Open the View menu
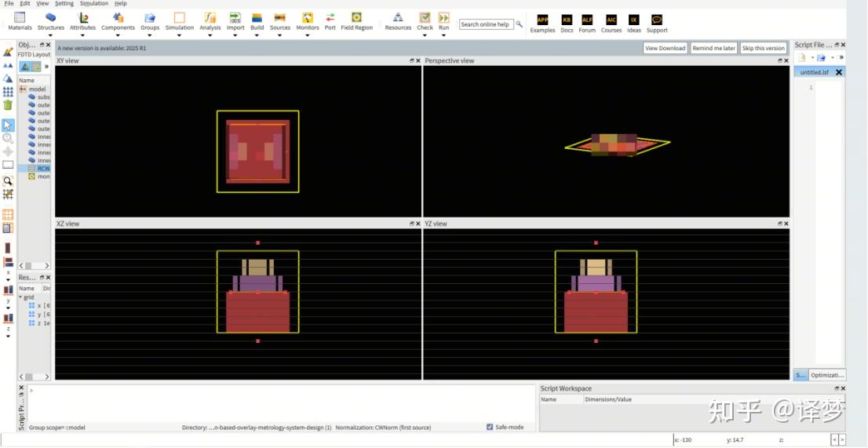Viewport: 868px width, 448px height. 42,3
